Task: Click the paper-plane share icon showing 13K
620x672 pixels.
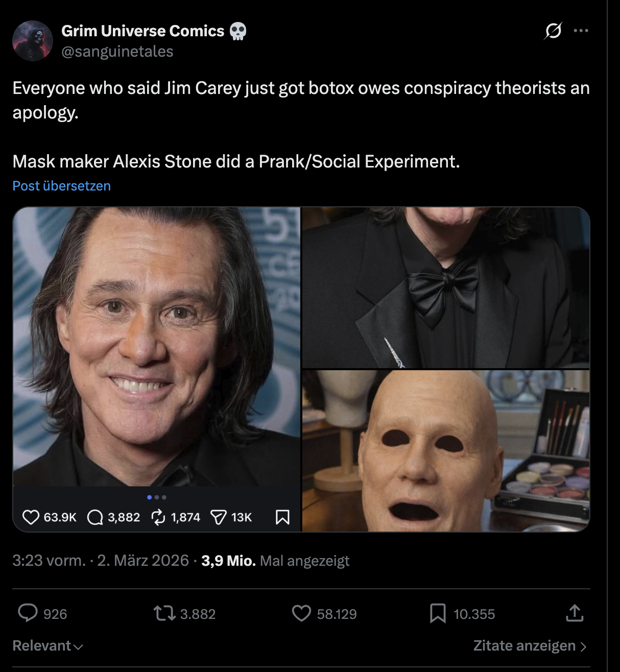Action: [219, 517]
